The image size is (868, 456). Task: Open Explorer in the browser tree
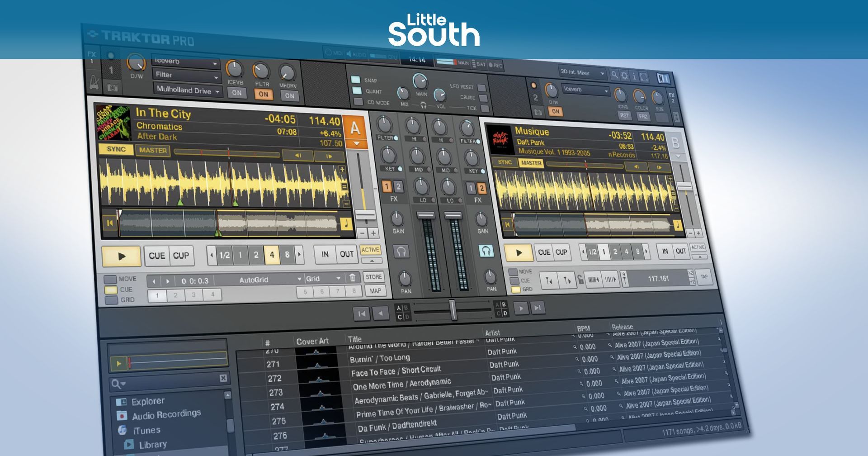coord(141,402)
